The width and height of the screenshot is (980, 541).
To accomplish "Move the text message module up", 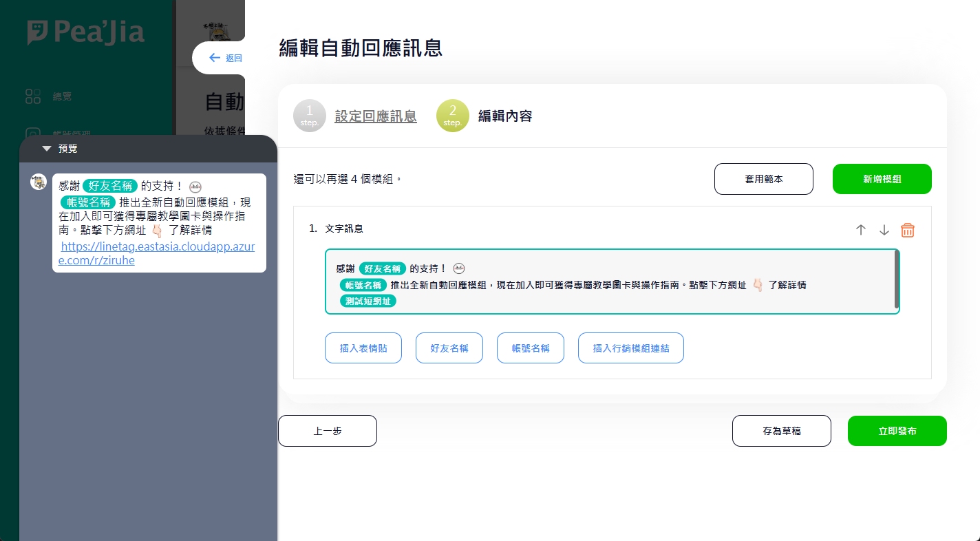I will (860, 231).
